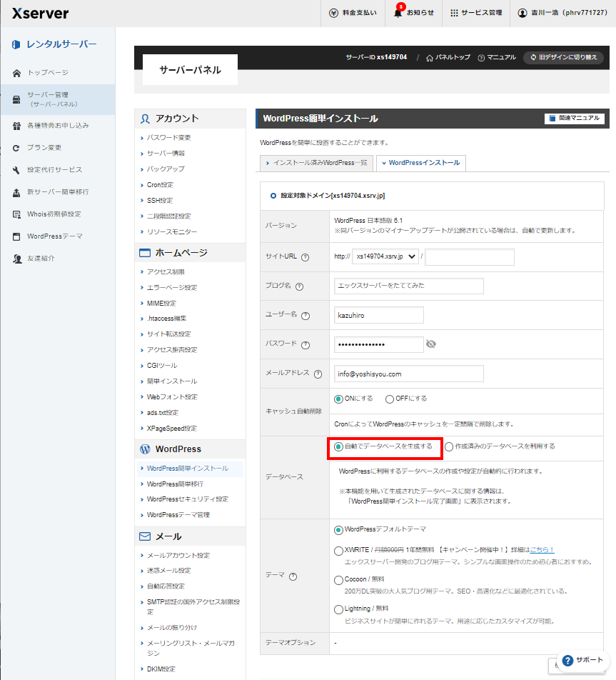Image resolution: width=616 pixels, height=680 pixels.
Task: Switch to the WordPressインストール tab
Action: [x=420, y=163]
